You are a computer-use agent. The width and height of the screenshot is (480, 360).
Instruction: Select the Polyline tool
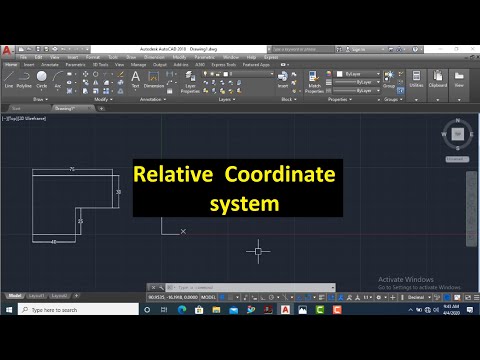(x=24, y=79)
